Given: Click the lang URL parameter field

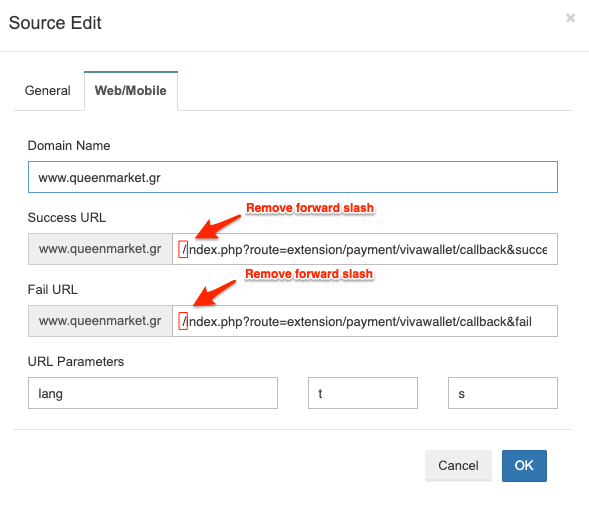Looking at the screenshot, I should [x=153, y=393].
